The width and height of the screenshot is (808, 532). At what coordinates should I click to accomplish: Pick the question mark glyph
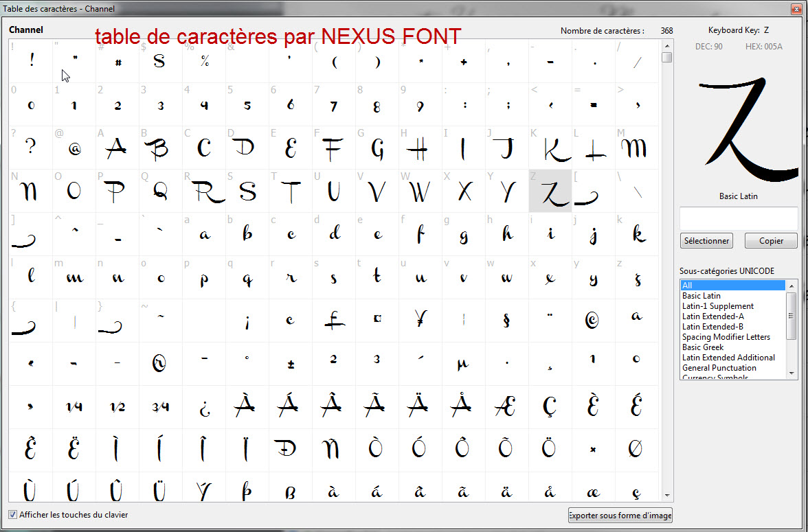pyautogui.click(x=31, y=148)
